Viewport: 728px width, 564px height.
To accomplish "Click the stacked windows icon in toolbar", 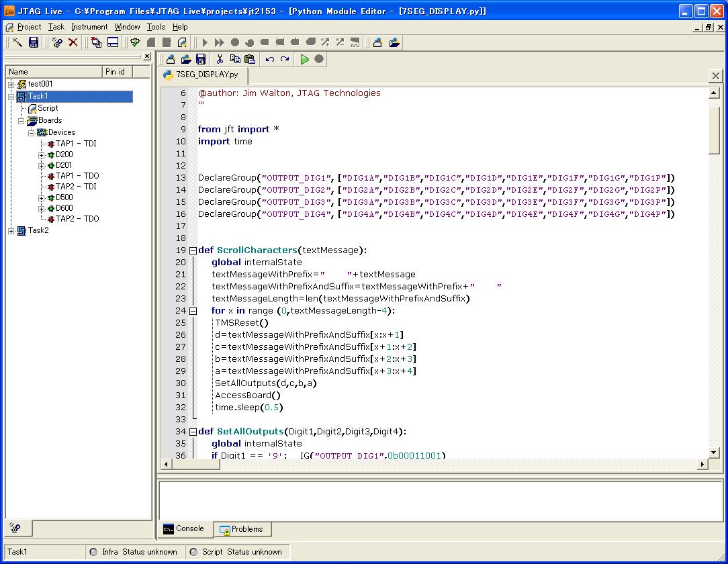I will [96, 43].
